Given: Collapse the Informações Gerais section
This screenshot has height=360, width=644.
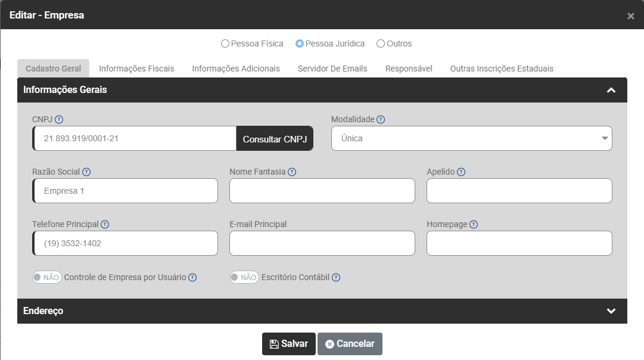Looking at the screenshot, I should tap(611, 90).
